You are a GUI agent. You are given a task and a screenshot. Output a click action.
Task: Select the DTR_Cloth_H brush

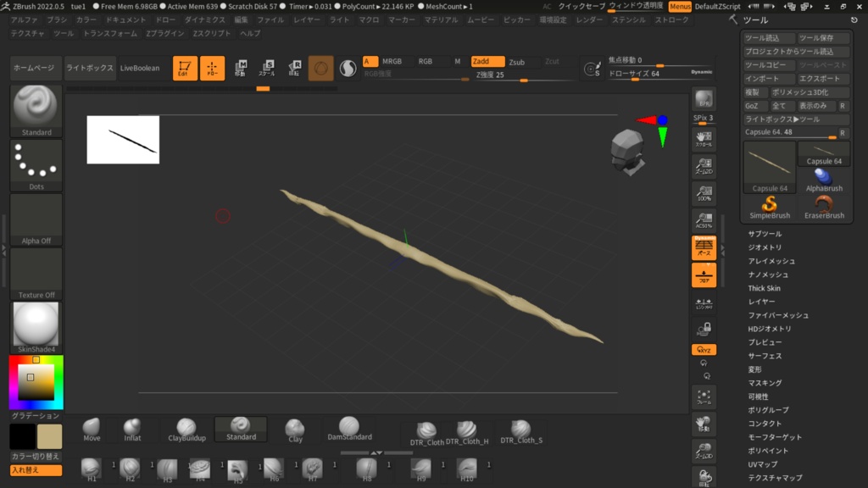[467, 433]
